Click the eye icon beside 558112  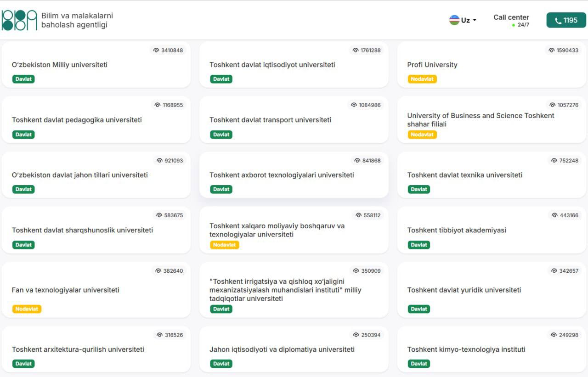pyautogui.click(x=359, y=215)
